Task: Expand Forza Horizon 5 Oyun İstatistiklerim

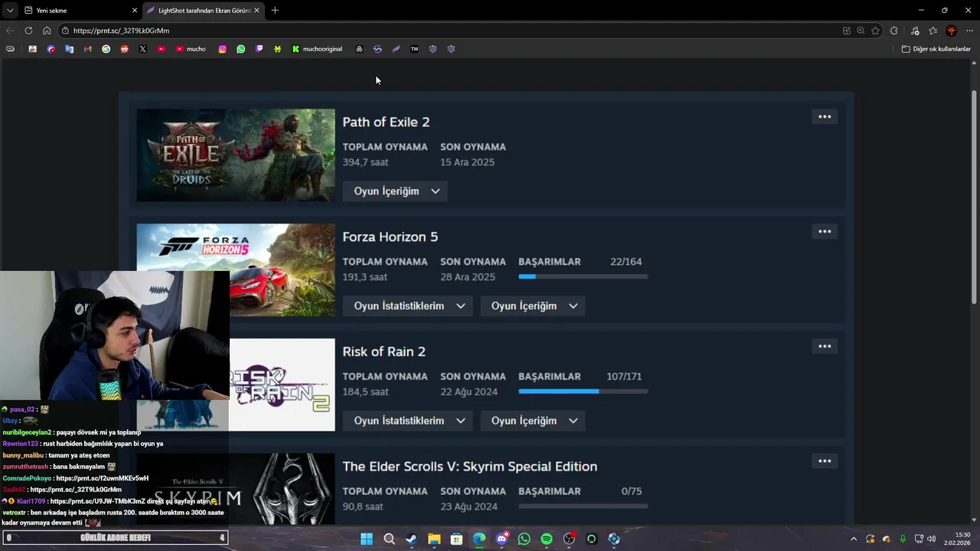Action: tap(407, 306)
